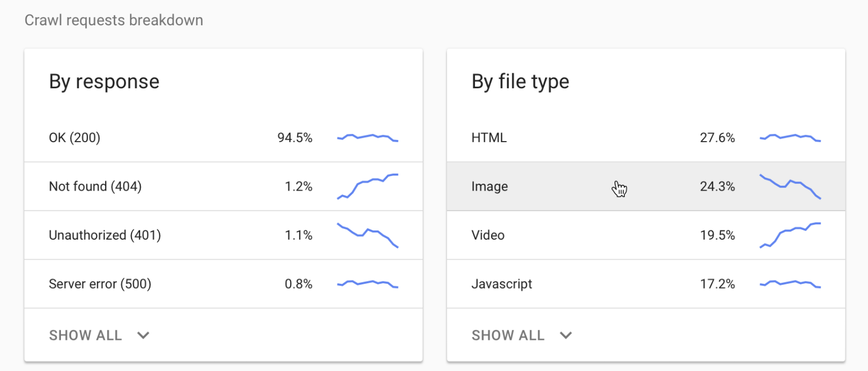Click the By response panel heading
This screenshot has height=371, width=868.
click(x=104, y=81)
